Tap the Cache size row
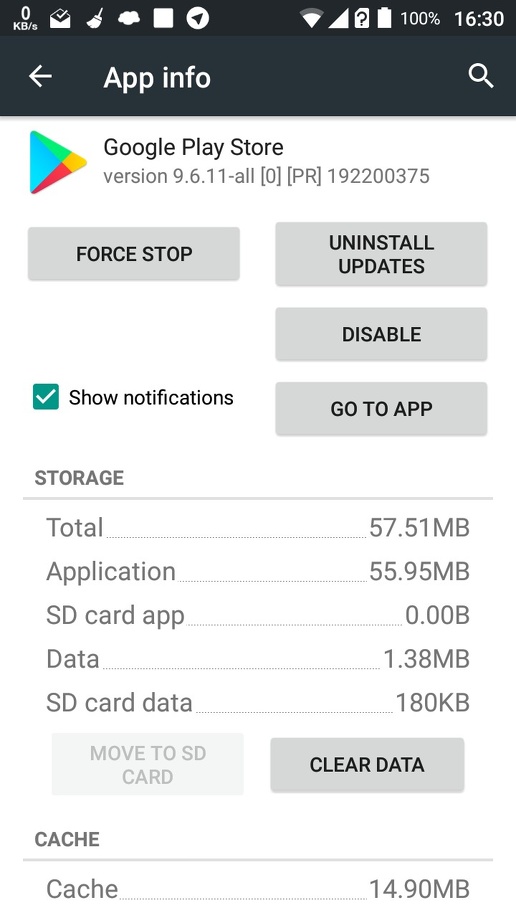 258,889
